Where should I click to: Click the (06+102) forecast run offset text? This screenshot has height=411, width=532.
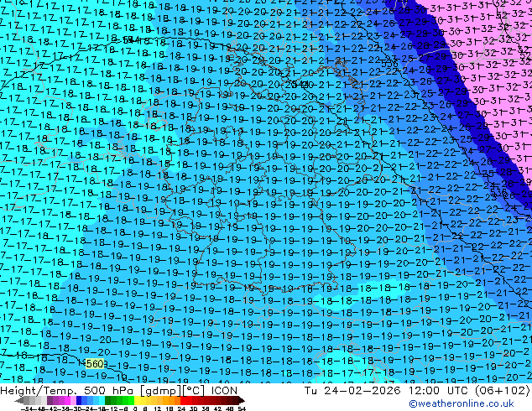pos(503,391)
